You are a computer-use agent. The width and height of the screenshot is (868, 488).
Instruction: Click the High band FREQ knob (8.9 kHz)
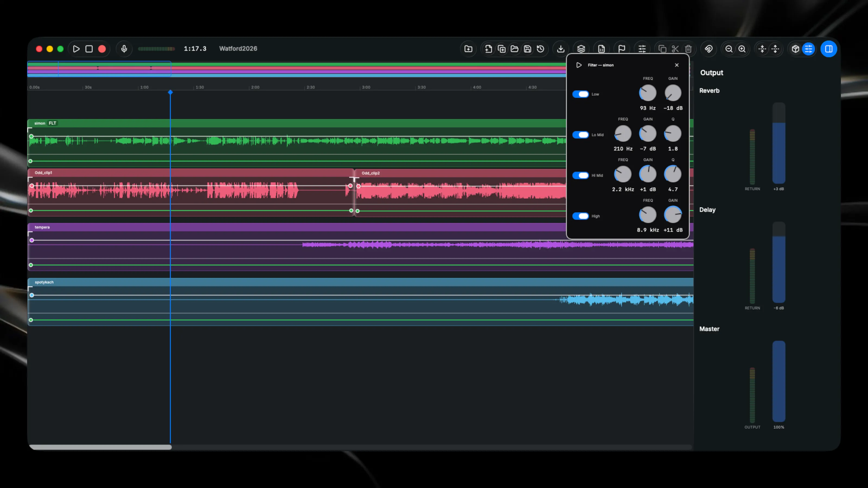(x=648, y=215)
